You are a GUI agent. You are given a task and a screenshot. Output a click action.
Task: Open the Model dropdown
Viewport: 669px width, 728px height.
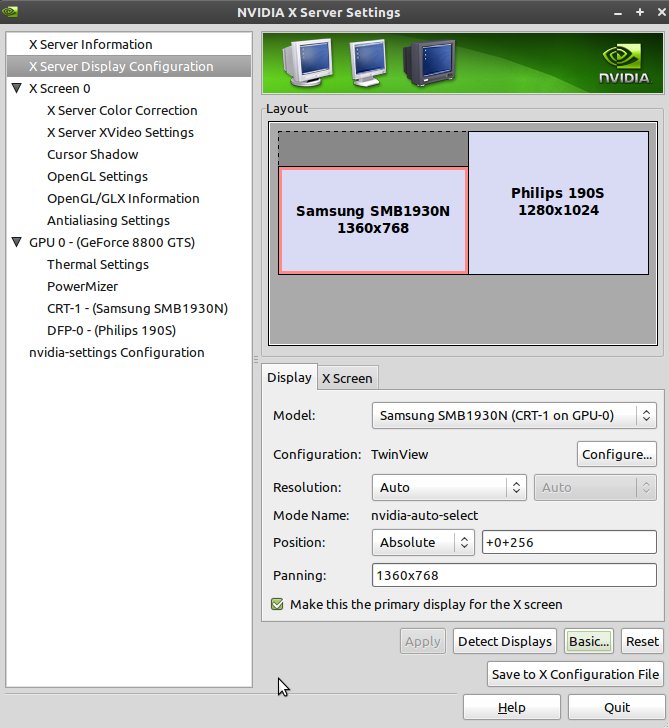[x=514, y=415]
